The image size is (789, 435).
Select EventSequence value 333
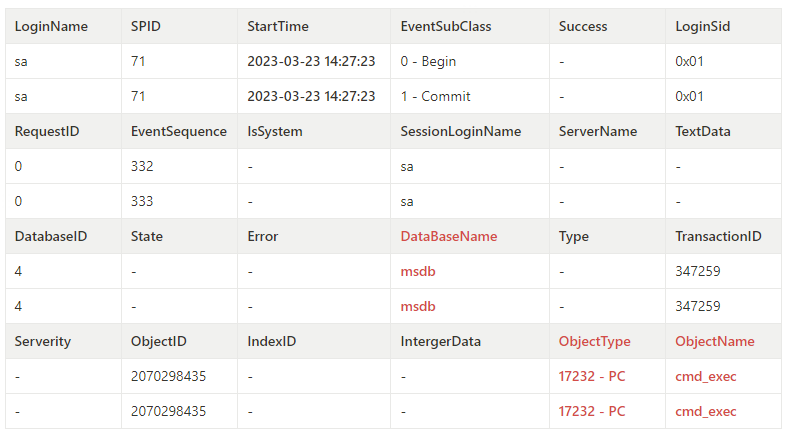click(142, 201)
